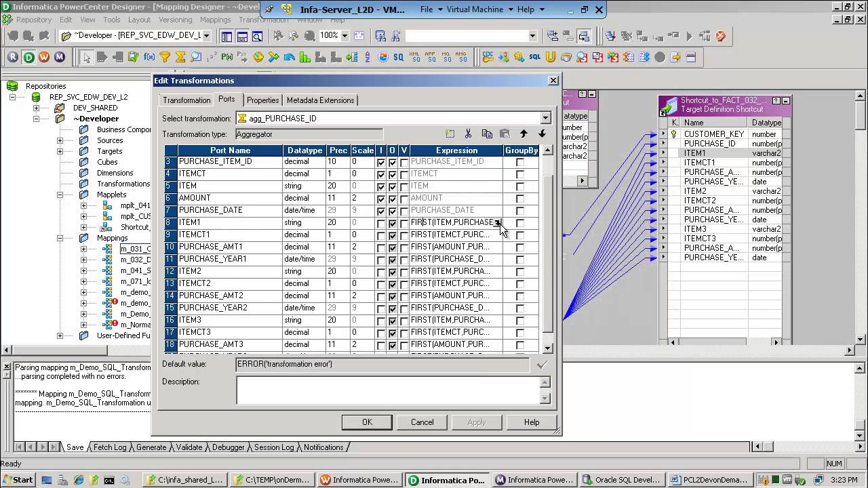Toggle output port checkbox for ITEMCT row
This screenshot has height=488, width=868.
tap(393, 175)
